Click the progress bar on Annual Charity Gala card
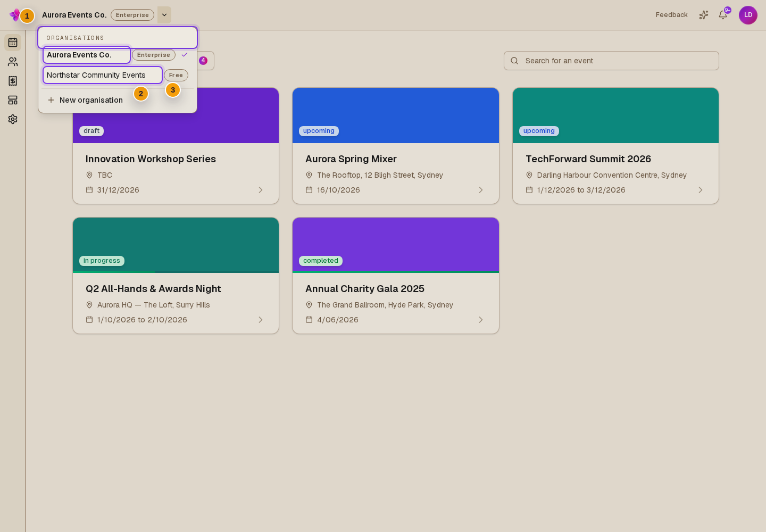 click(x=396, y=272)
